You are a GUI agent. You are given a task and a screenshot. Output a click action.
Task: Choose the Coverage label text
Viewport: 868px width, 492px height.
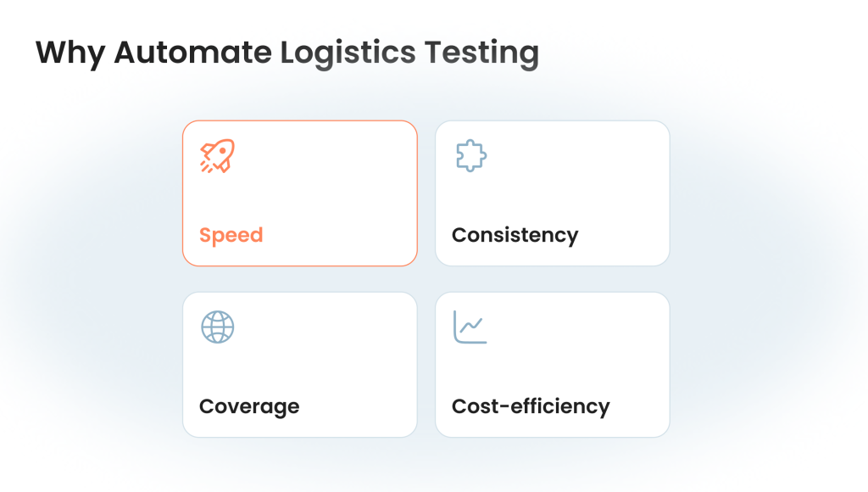click(249, 406)
